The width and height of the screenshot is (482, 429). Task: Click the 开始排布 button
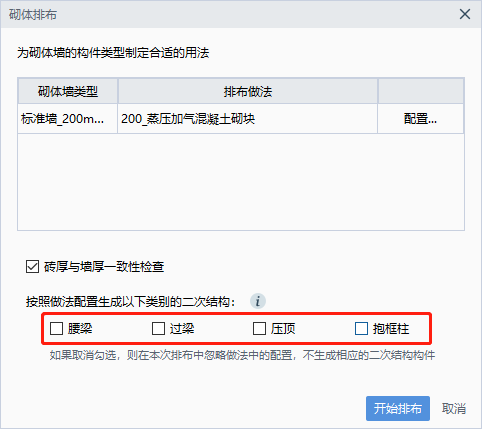[398, 408]
